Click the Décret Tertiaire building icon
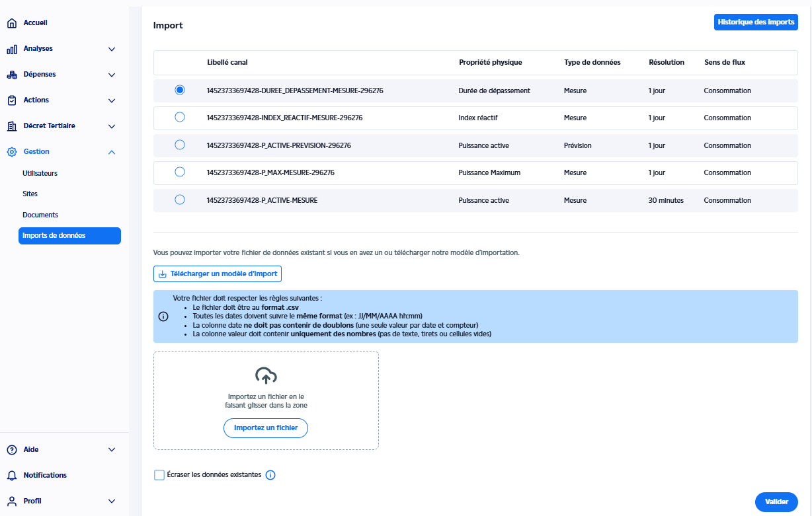This screenshot has height=516, width=812. click(x=12, y=126)
